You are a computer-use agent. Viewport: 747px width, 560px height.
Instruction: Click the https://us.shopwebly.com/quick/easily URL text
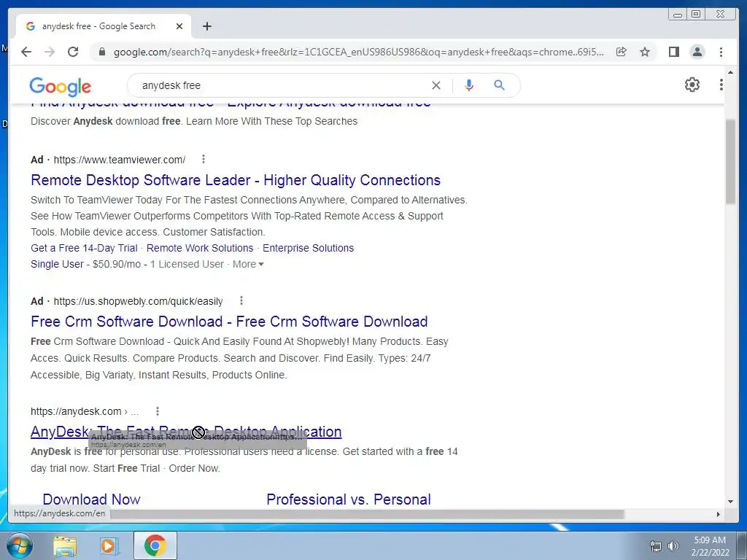coord(138,301)
